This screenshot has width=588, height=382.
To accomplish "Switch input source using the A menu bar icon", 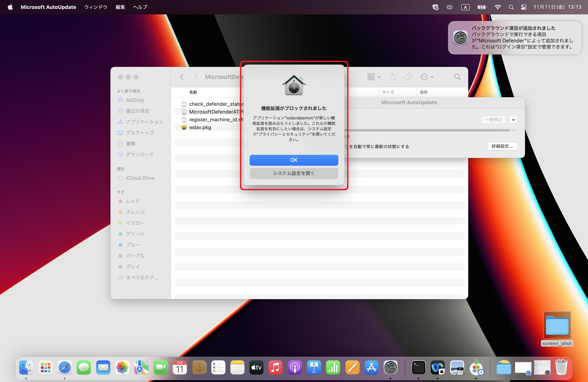I will (465, 7).
